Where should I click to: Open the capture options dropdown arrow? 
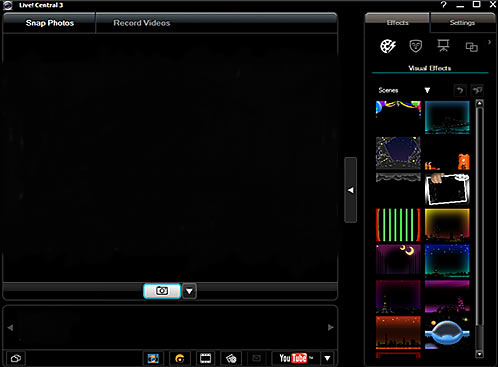pyautogui.click(x=189, y=291)
